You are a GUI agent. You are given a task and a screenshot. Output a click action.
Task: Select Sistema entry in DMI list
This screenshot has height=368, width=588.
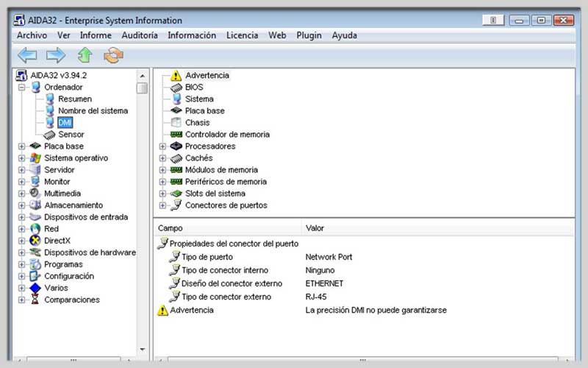tap(199, 99)
